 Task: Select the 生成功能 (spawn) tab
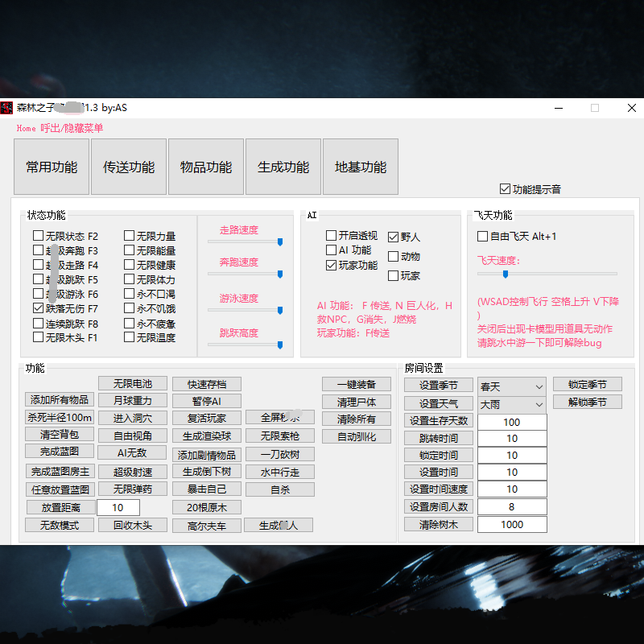[x=283, y=167]
